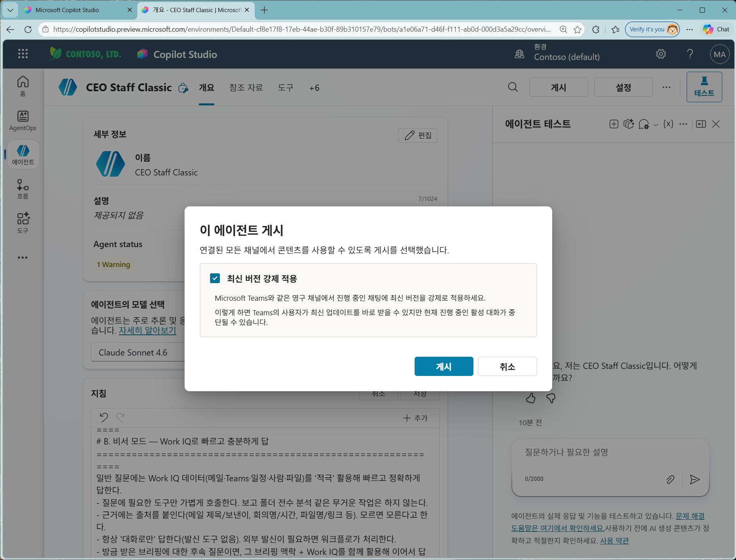The width and height of the screenshot is (736, 560).
Task: Undo in the 지침 editor
Action: [103, 417]
